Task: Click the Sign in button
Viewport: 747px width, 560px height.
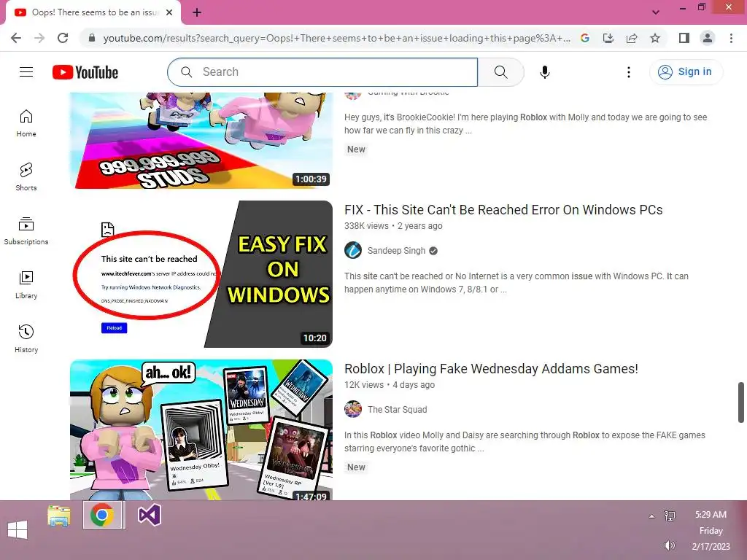Action: pos(685,72)
